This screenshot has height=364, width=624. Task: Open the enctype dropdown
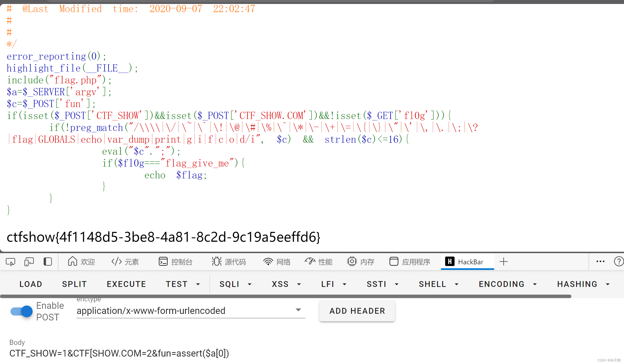298,310
